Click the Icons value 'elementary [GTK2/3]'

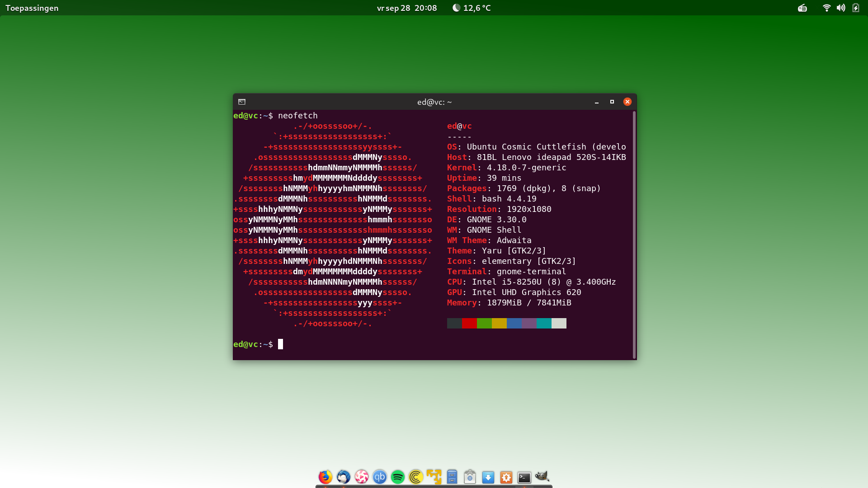(529, 261)
